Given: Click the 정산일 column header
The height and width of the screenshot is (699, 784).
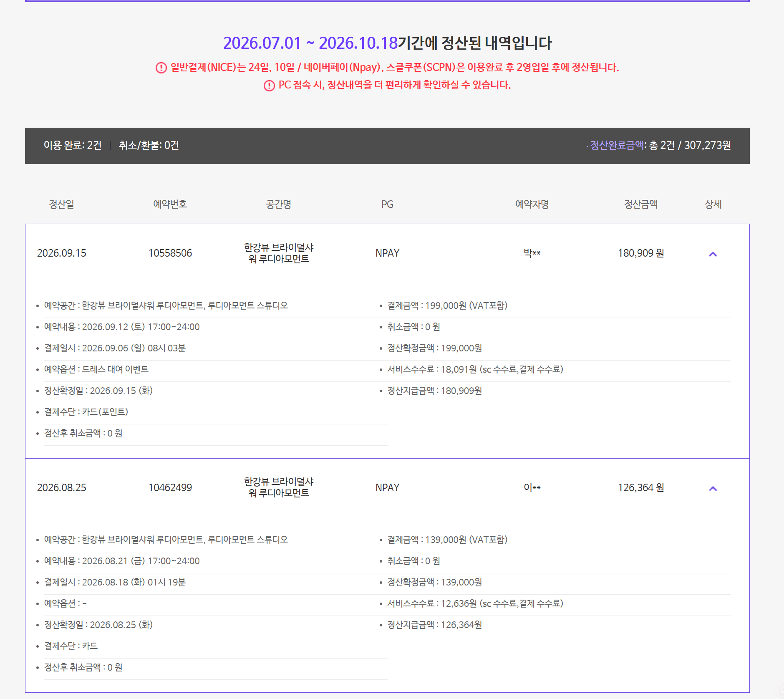Looking at the screenshot, I should coord(62,204).
